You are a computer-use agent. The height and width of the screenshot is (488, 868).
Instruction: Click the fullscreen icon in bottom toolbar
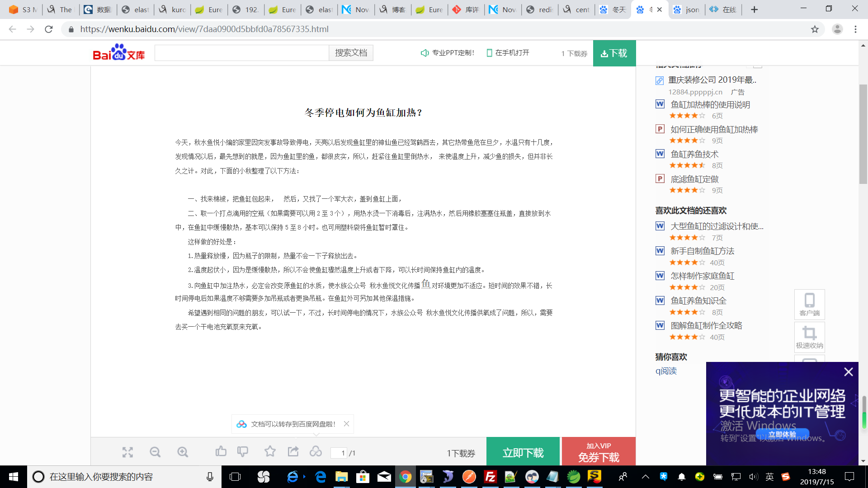127,452
